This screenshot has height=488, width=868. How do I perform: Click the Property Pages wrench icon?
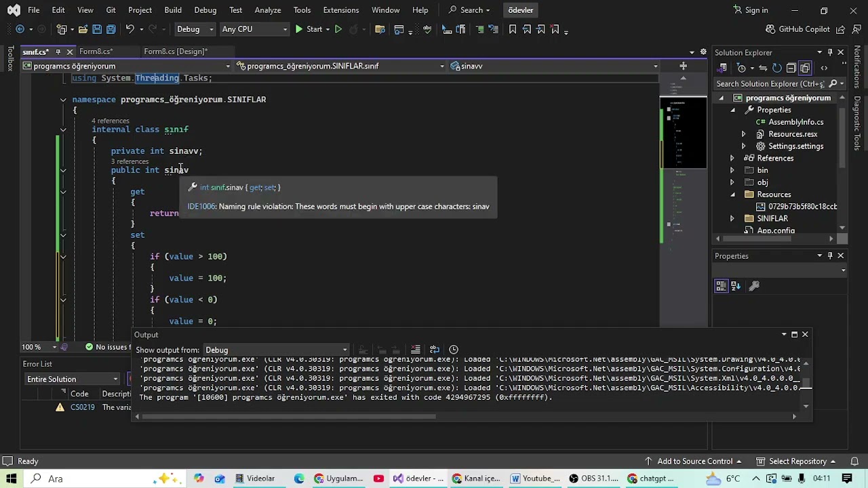click(753, 286)
